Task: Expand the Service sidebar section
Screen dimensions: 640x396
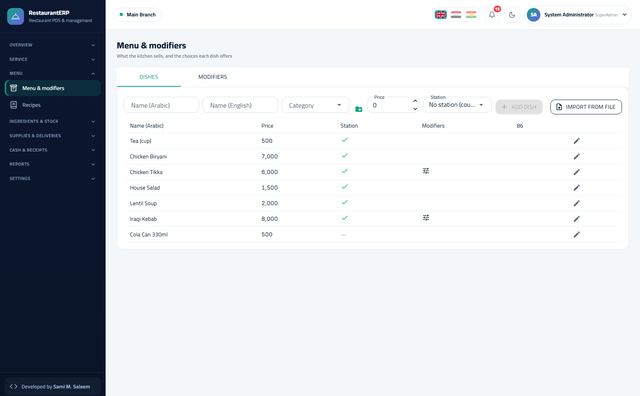Action: click(x=52, y=59)
